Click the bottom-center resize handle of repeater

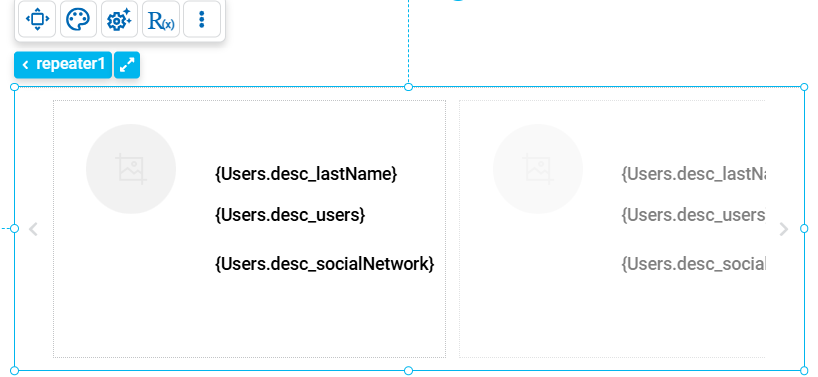408,371
